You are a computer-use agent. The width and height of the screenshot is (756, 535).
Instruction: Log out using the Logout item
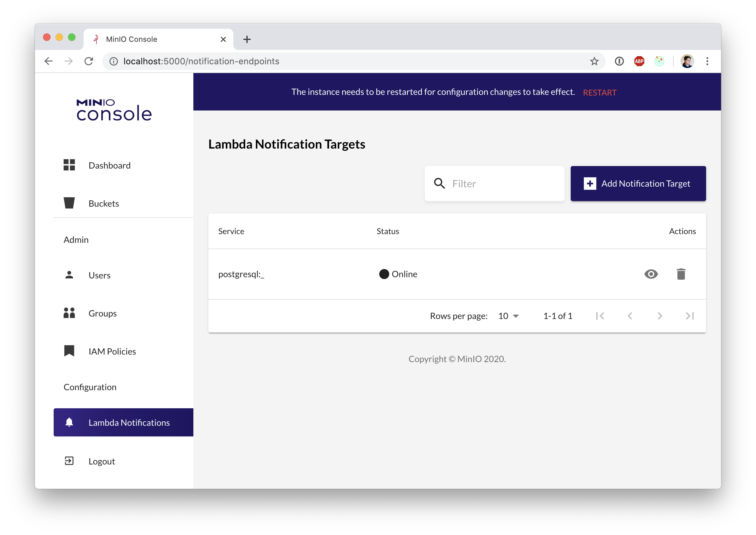coord(123,461)
